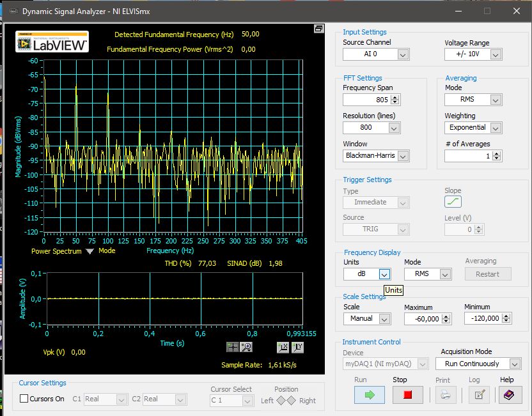
Task: Open the C1 Real cursor dropdown
Action: coord(121,400)
